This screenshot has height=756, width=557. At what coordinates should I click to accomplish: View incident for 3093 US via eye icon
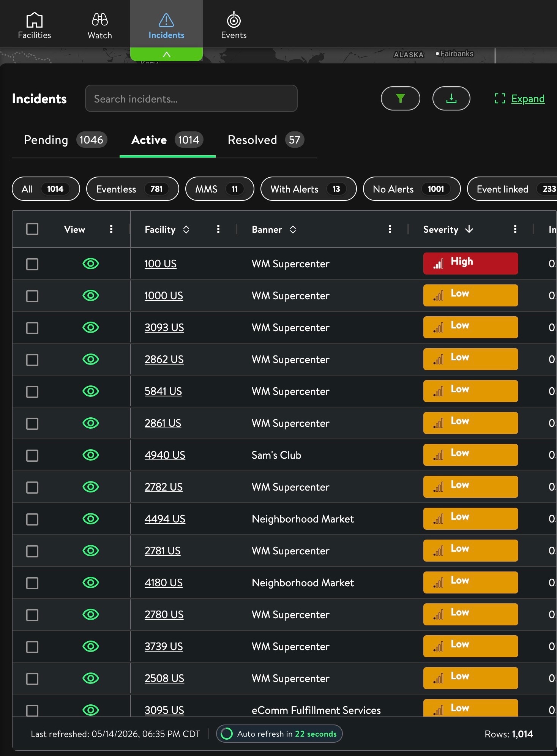tap(91, 327)
